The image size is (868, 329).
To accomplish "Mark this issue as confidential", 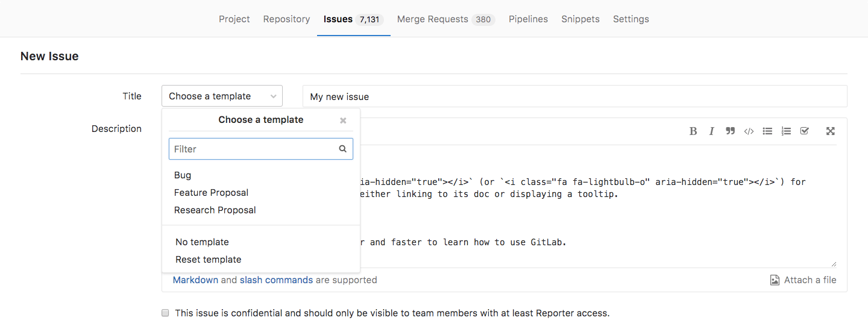I will [x=165, y=313].
